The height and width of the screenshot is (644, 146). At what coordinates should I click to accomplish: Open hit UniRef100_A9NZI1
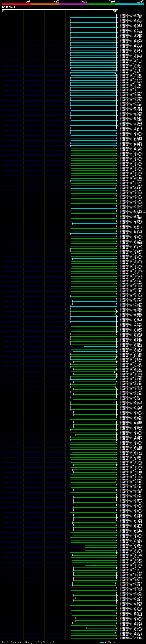click(x=131, y=55)
